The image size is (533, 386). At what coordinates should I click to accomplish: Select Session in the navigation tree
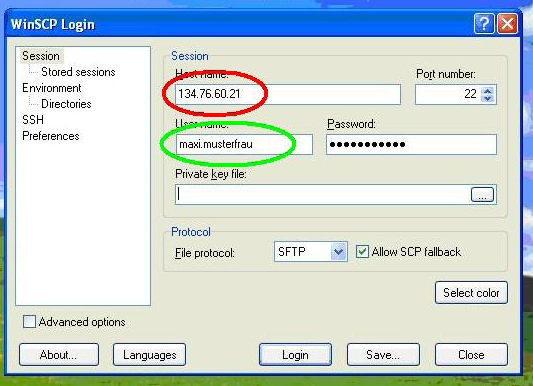41,56
